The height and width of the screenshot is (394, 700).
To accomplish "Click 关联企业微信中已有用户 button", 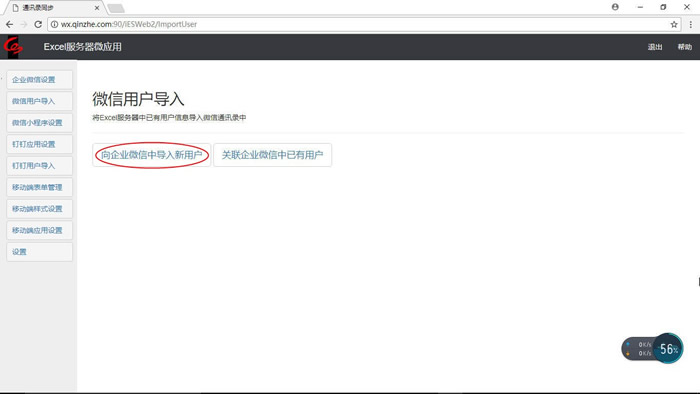I will (272, 155).
